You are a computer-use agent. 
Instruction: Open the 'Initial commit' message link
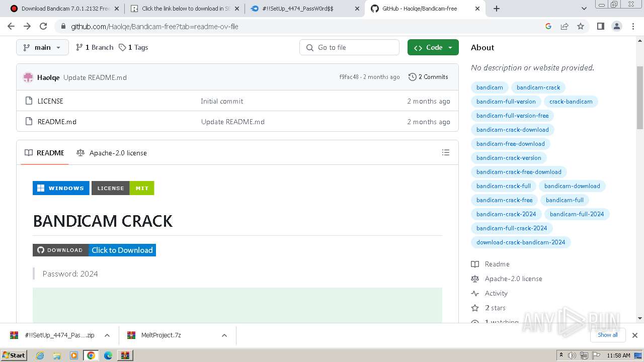click(x=222, y=101)
